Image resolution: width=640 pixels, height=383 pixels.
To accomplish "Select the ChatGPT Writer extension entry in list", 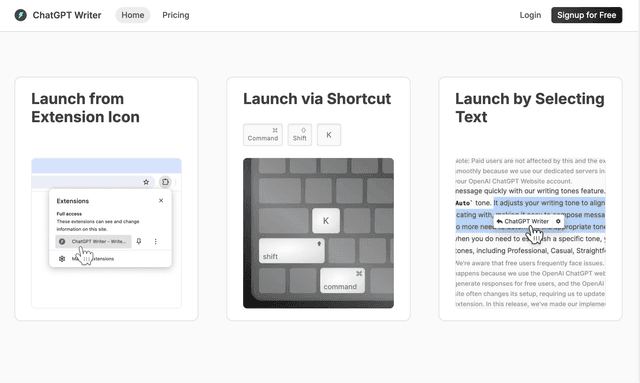I will click(93, 241).
